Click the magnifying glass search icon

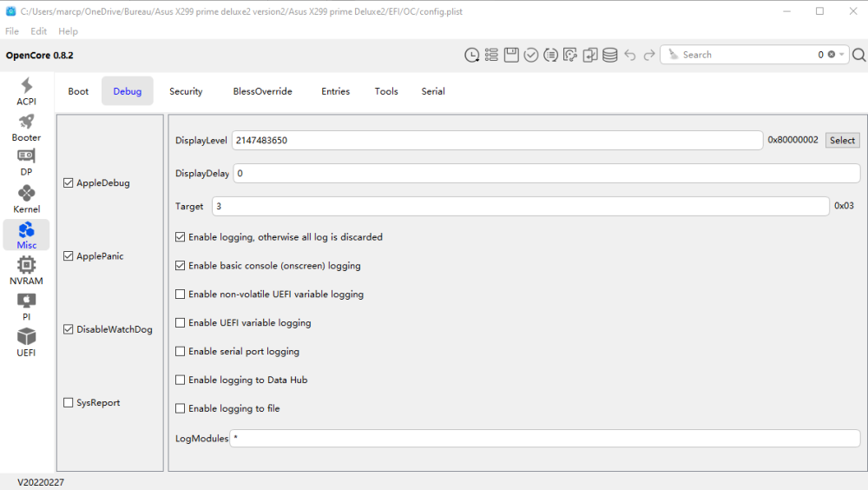(x=858, y=55)
